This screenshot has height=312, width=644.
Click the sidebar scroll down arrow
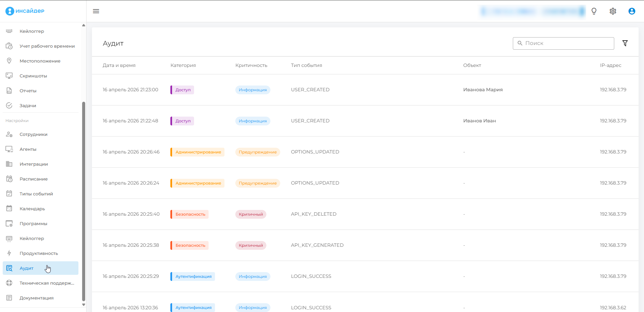click(84, 305)
